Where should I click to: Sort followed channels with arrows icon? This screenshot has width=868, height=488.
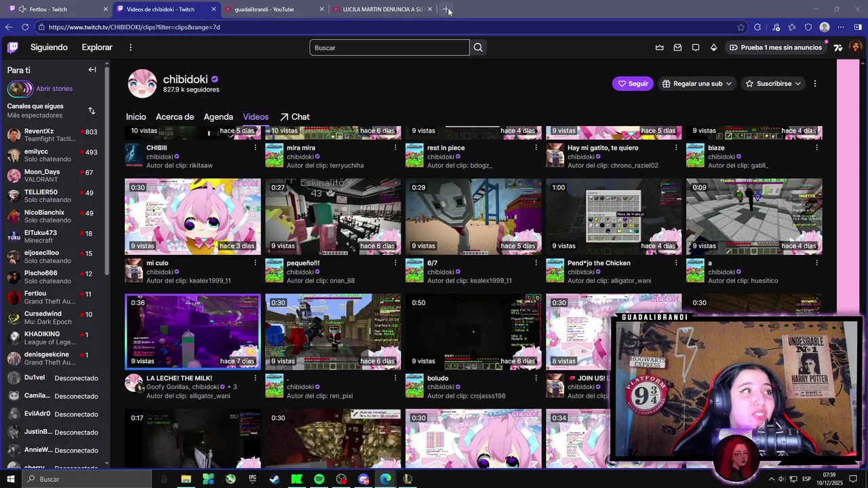coord(92,110)
